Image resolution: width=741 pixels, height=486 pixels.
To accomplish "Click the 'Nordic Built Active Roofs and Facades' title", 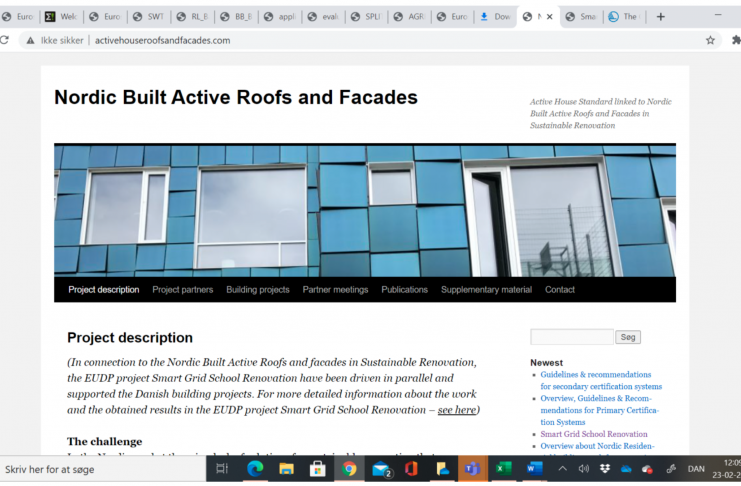I will [x=236, y=97].
